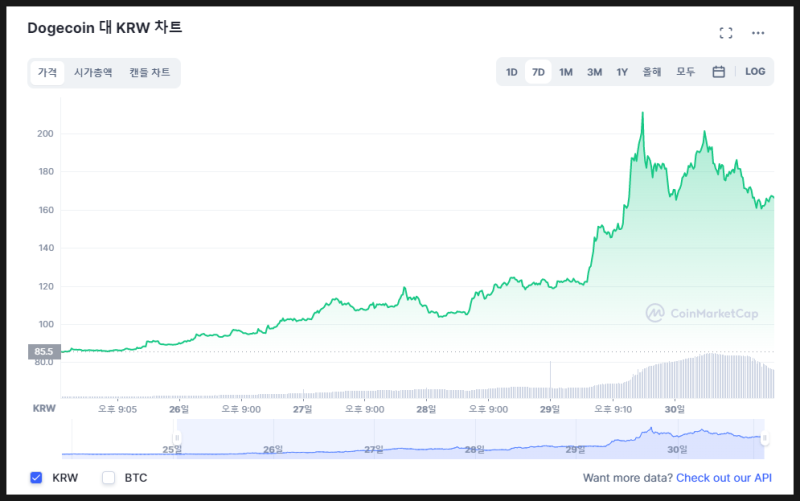Click the 140 y-axis label
The image size is (800, 501).
click(46, 248)
